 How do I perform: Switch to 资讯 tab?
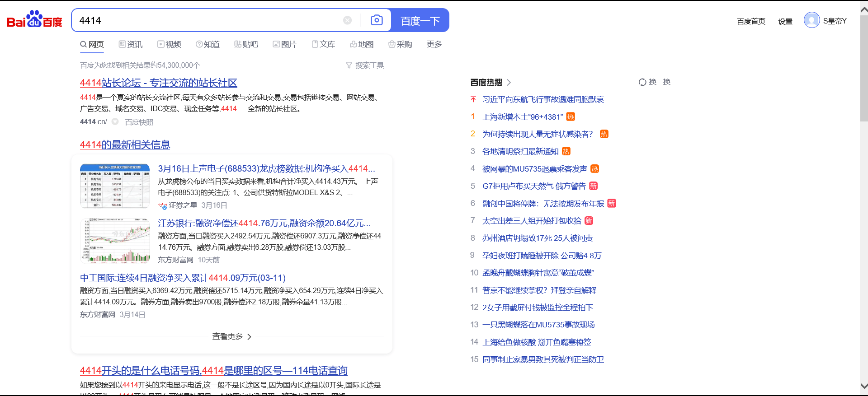point(131,44)
